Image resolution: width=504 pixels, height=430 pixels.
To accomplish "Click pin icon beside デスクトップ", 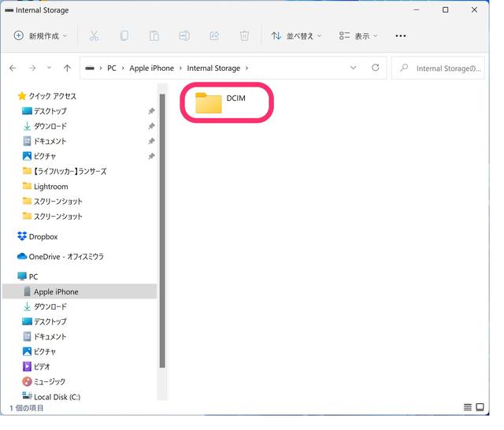I will click(x=151, y=111).
